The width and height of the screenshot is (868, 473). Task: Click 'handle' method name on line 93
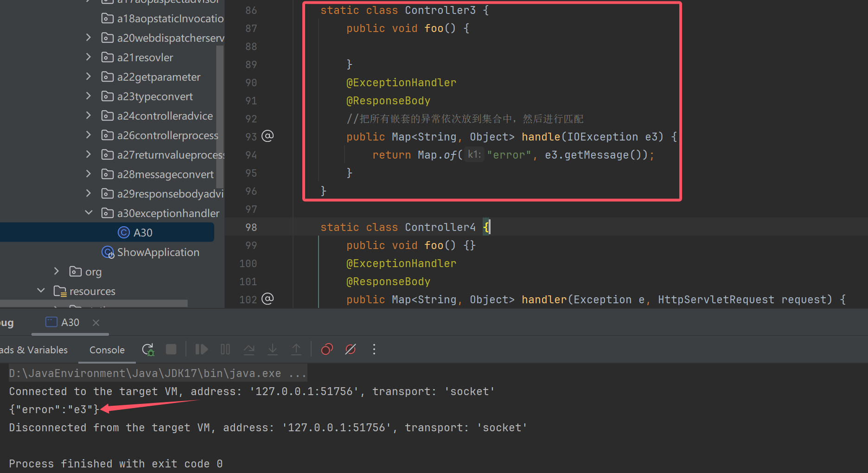541,137
